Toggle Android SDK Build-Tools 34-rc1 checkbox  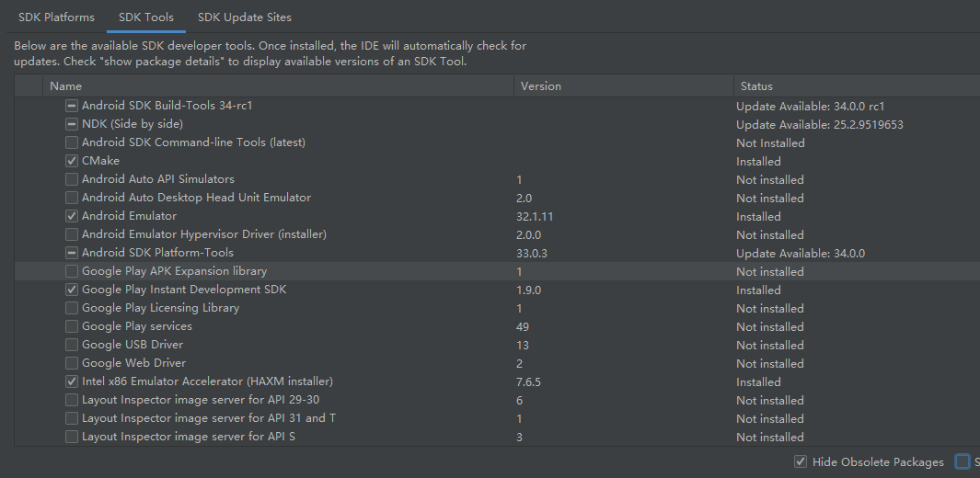click(72, 106)
